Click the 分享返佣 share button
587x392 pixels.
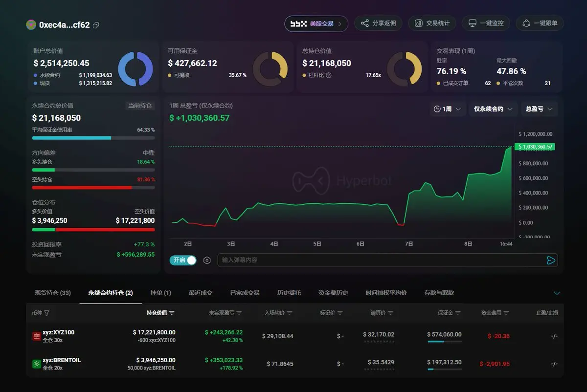(378, 23)
